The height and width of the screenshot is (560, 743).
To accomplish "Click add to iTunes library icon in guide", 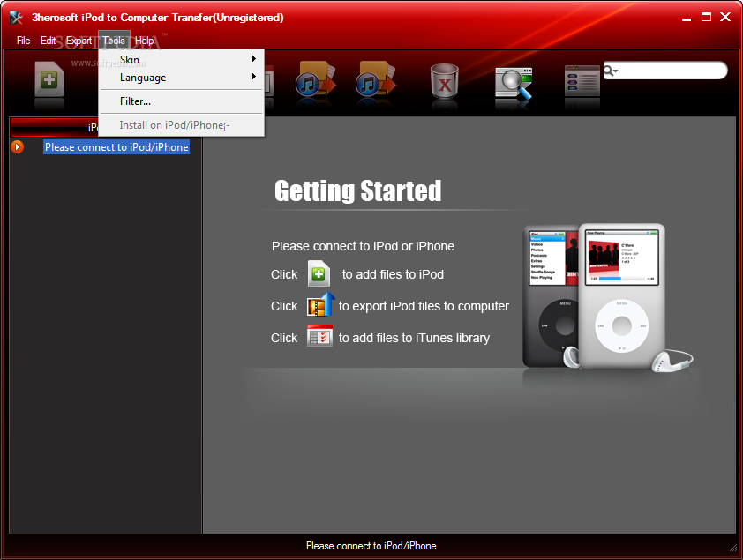I will point(319,336).
